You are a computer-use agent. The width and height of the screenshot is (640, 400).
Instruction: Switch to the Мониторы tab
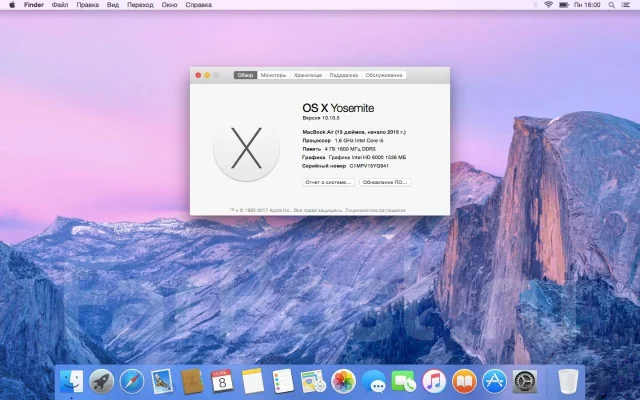point(273,75)
